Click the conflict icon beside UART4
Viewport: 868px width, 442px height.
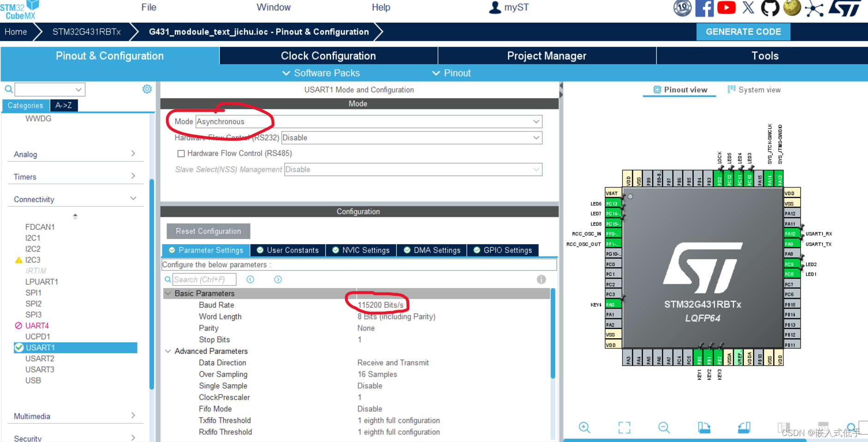tap(18, 326)
